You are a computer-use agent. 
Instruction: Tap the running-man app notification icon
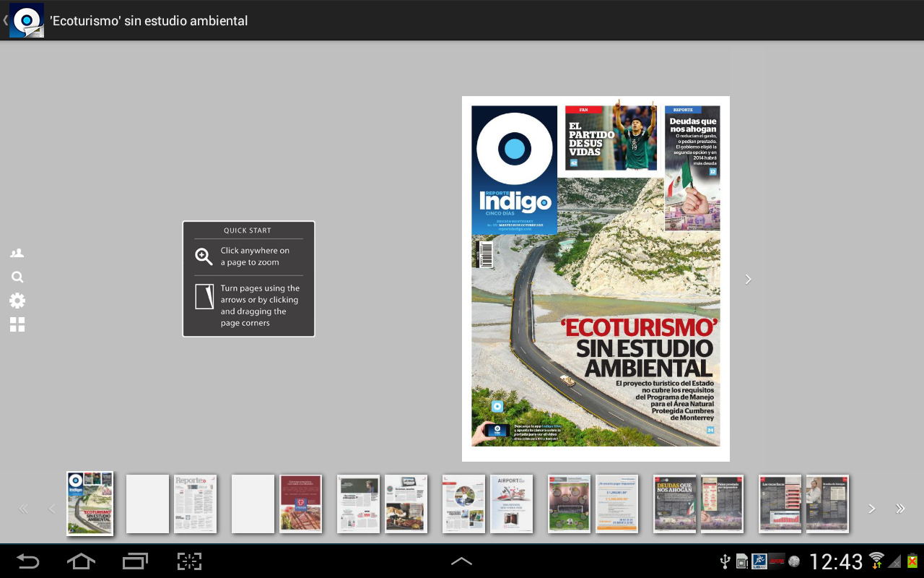coord(759,561)
